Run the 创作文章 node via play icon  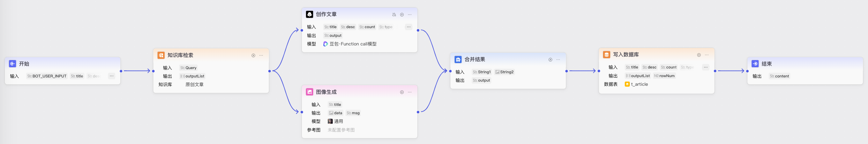(402, 14)
